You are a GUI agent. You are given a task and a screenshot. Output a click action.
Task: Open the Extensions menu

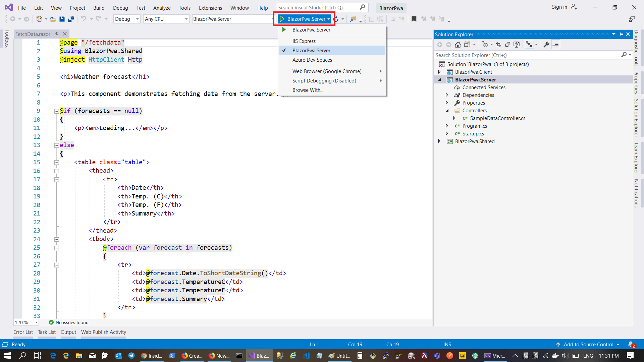point(210,8)
